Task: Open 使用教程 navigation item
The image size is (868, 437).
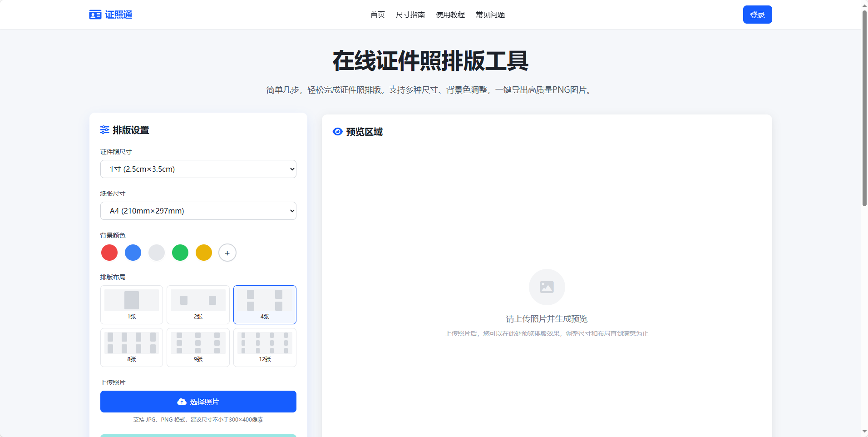Action: 450,15
